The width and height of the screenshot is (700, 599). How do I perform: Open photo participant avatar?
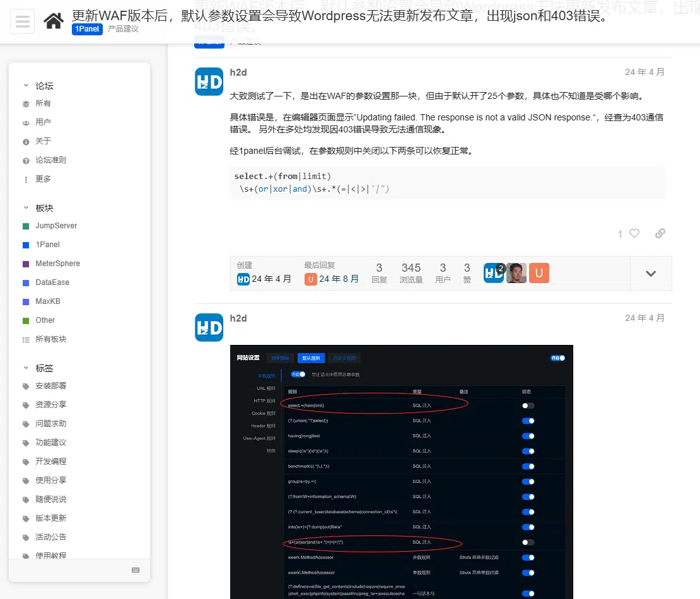pos(516,273)
